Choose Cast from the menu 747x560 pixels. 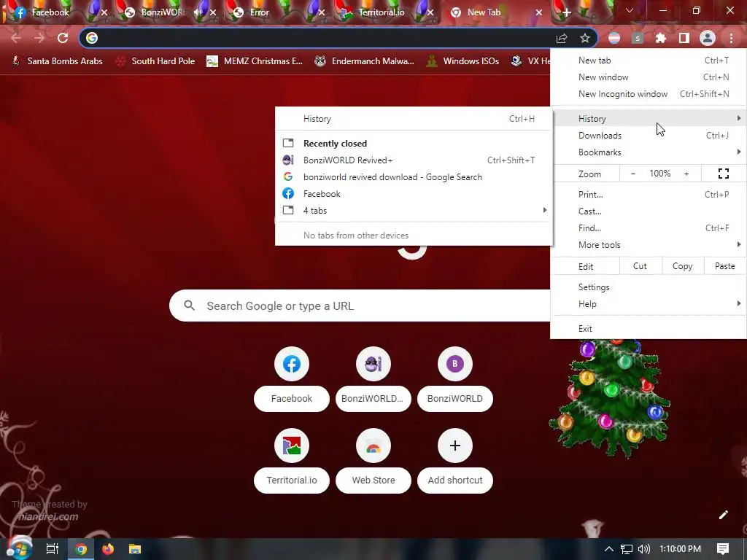click(x=649, y=211)
